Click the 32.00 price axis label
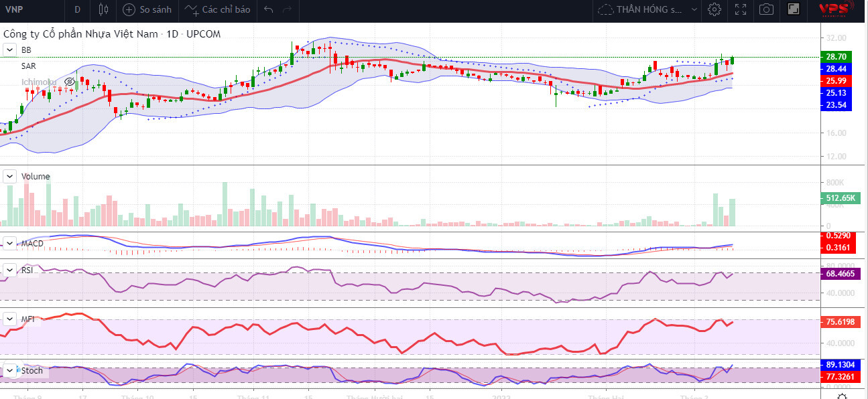 click(836, 38)
